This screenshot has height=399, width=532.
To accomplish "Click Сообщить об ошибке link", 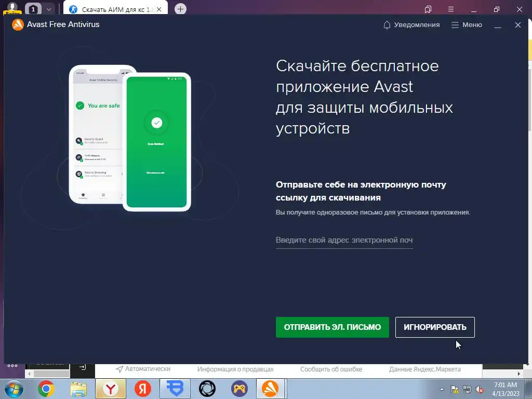I will click(331, 369).
